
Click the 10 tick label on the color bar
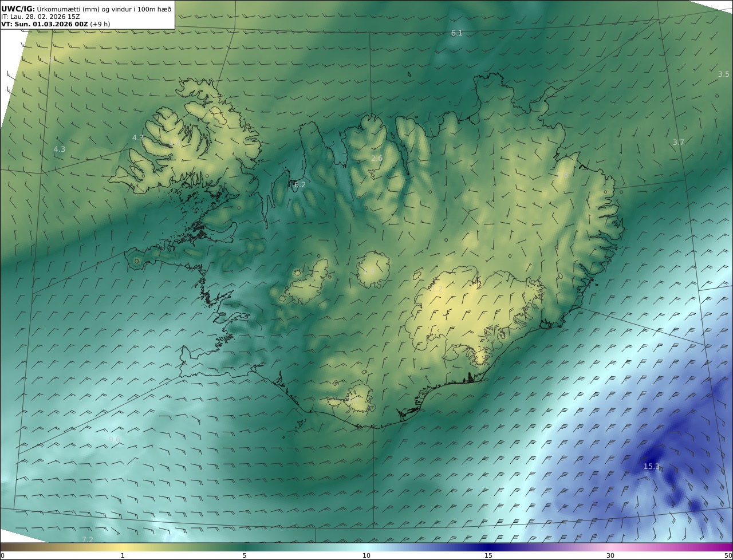coord(366,555)
